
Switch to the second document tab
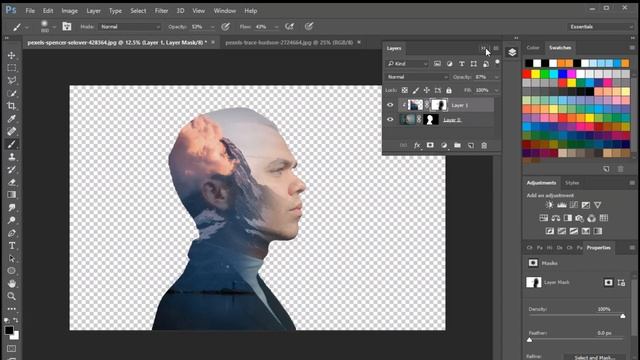click(289, 42)
